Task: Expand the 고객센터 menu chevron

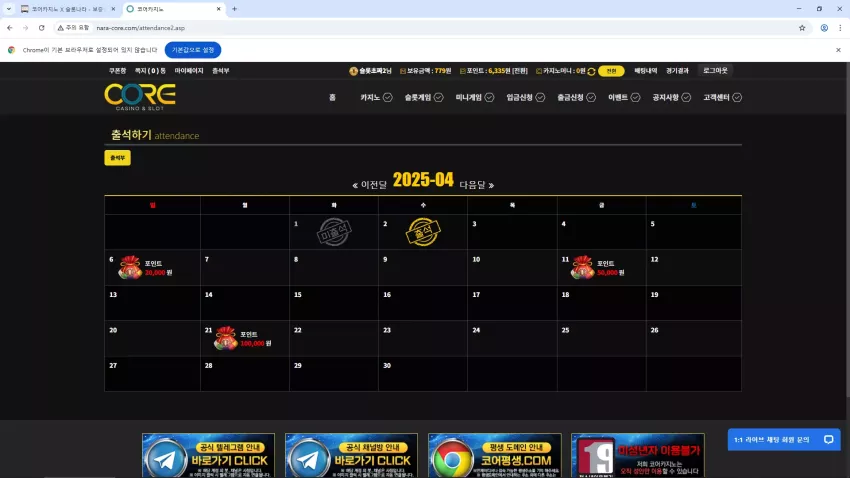Action: point(737,98)
